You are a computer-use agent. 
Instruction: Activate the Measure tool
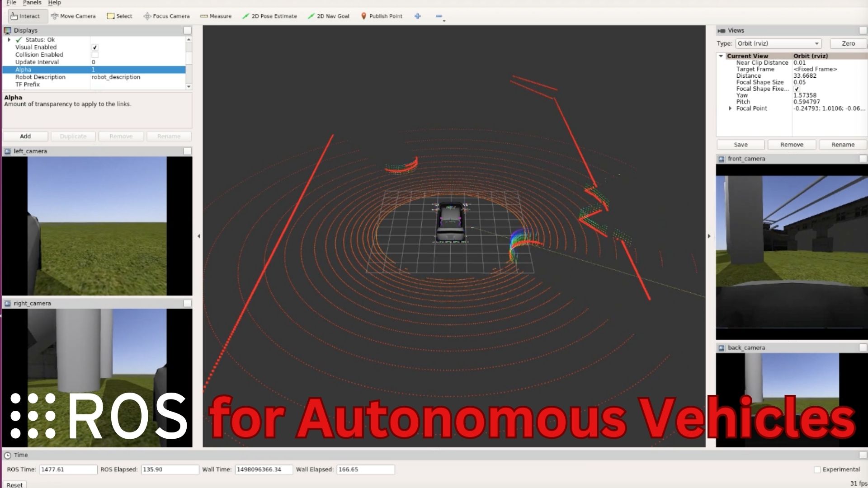(x=216, y=16)
